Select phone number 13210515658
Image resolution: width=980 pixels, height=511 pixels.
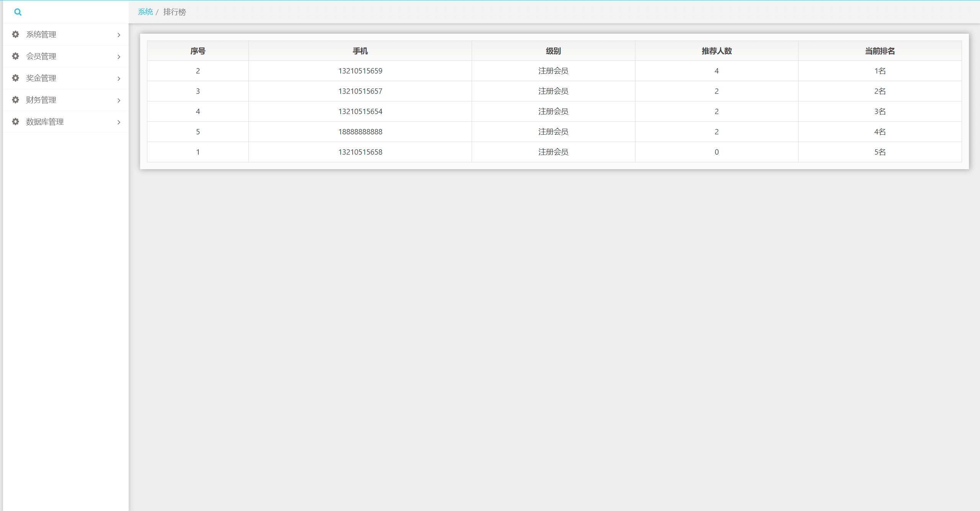(x=360, y=152)
